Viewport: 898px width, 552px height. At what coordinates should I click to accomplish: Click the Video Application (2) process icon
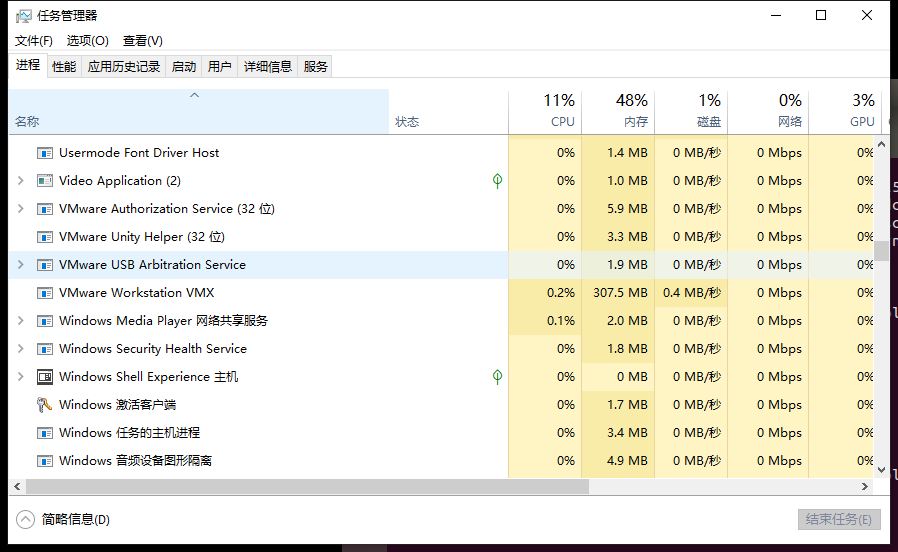(x=45, y=181)
